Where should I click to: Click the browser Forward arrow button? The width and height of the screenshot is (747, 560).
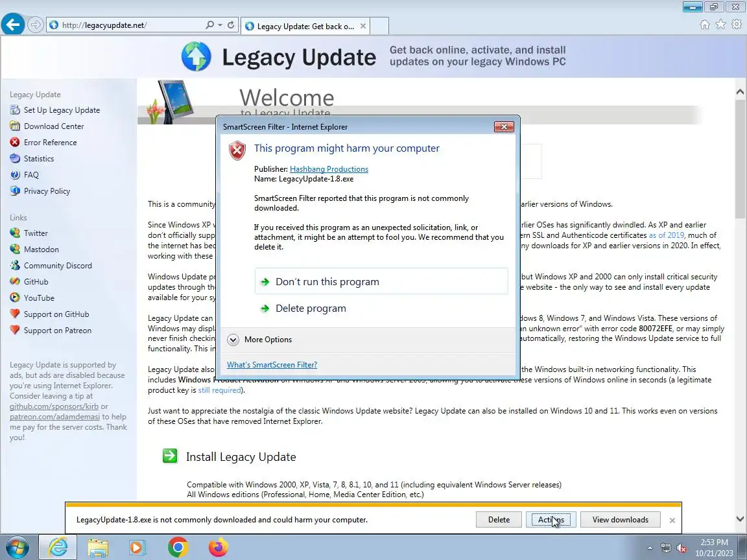[35, 25]
